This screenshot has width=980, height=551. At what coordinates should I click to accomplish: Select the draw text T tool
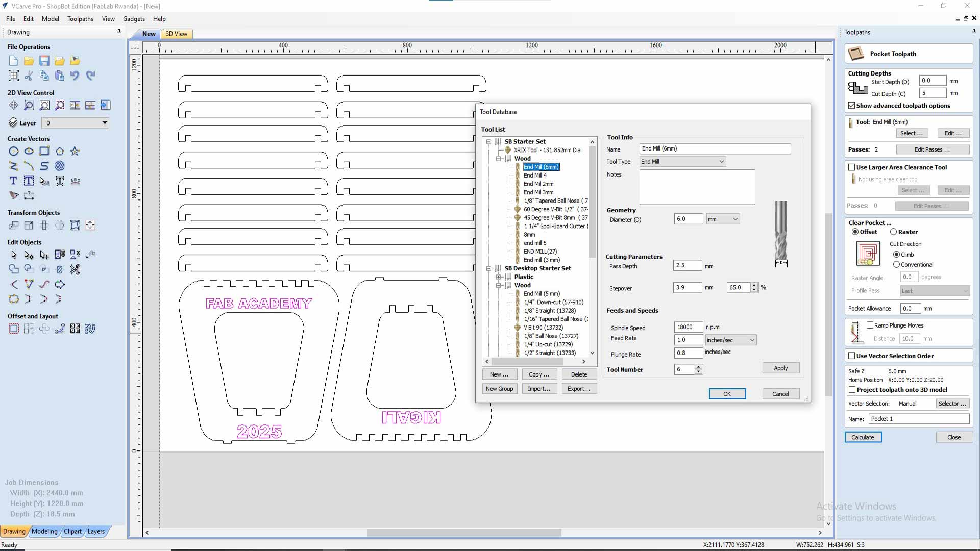point(14,181)
